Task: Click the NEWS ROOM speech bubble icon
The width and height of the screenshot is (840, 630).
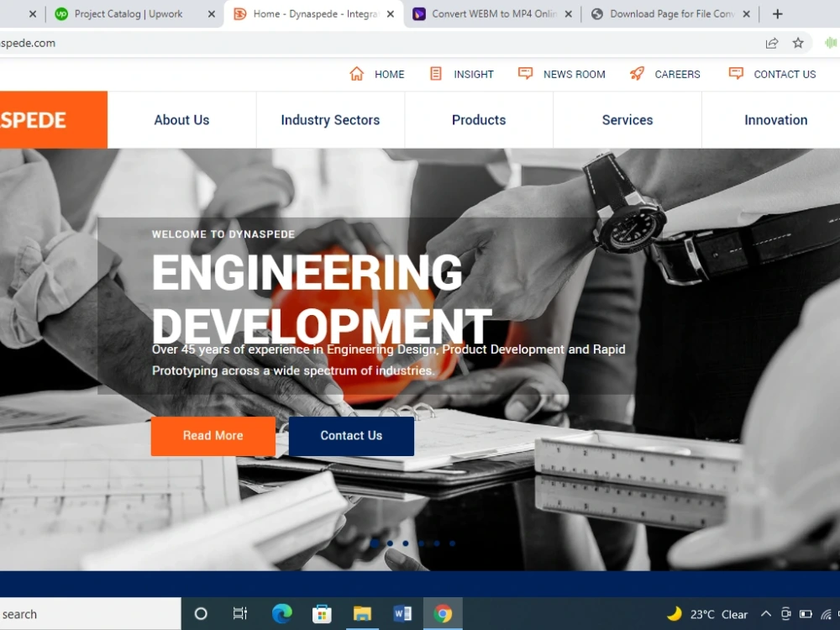Action: click(x=526, y=73)
